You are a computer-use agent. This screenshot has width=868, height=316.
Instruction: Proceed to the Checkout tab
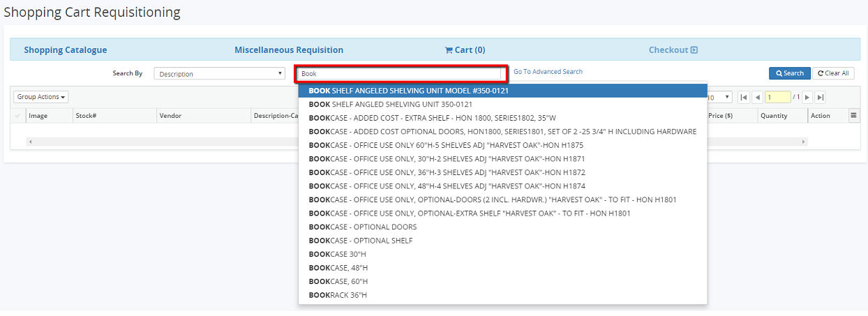673,50
